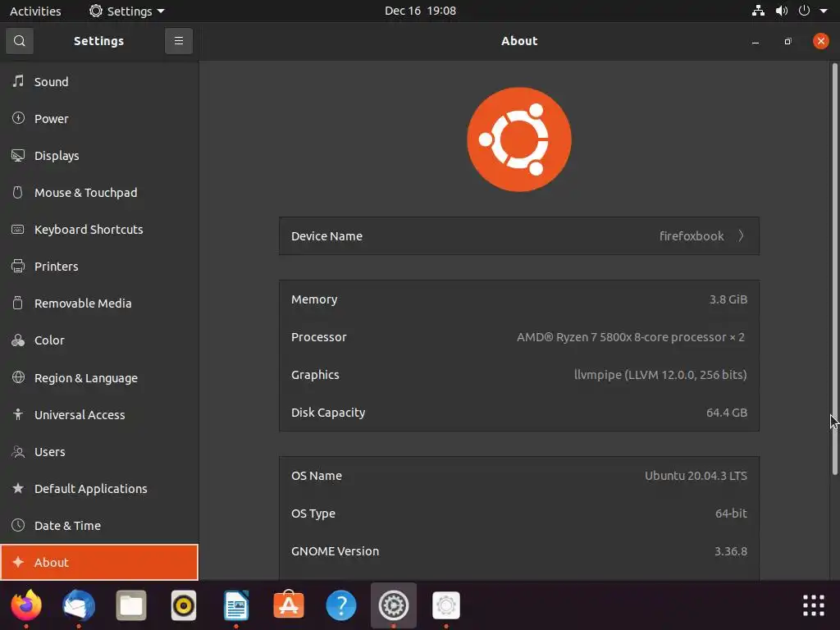Minimize the Settings window
This screenshot has height=630, width=840.
coord(756,41)
